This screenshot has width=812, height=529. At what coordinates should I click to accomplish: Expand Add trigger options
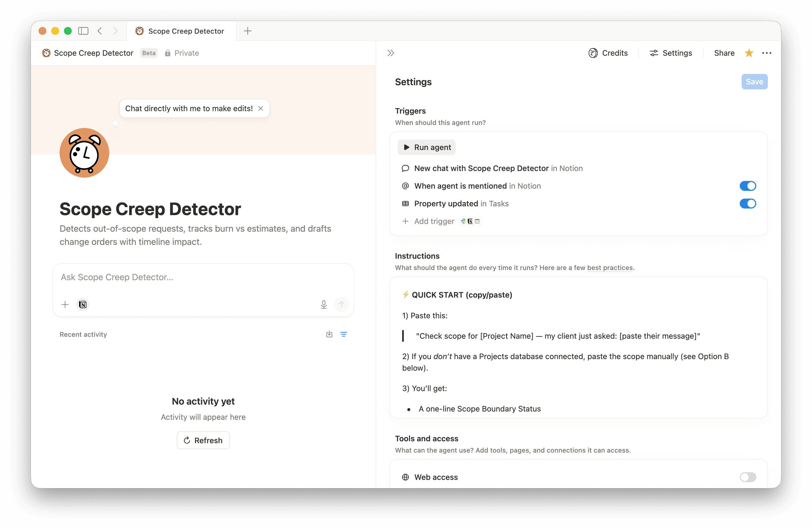coord(428,221)
